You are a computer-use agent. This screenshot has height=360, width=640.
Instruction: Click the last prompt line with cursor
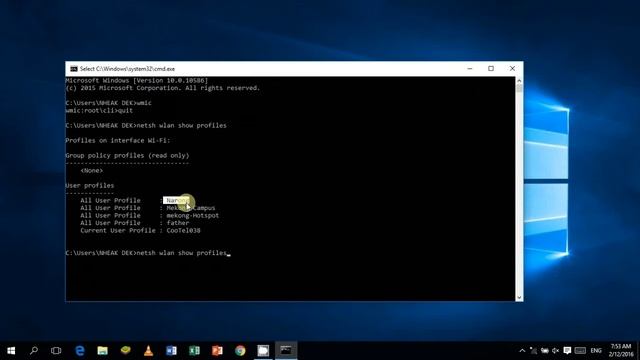[148, 253]
